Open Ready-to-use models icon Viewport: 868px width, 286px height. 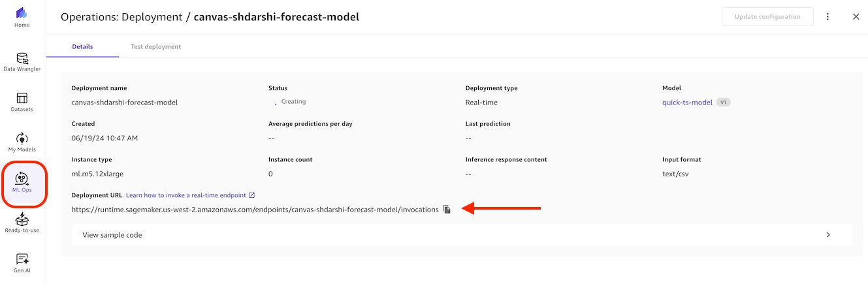click(22, 219)
